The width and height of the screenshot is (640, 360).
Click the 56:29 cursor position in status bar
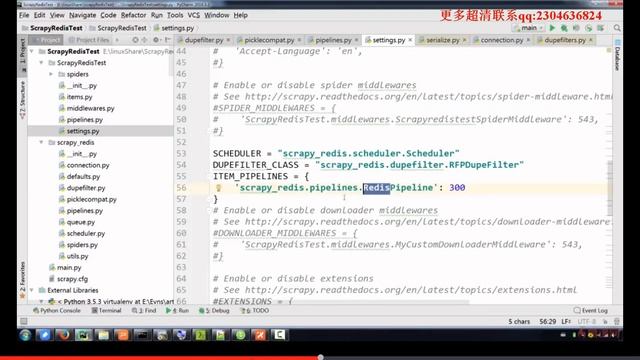pos(547,322)
